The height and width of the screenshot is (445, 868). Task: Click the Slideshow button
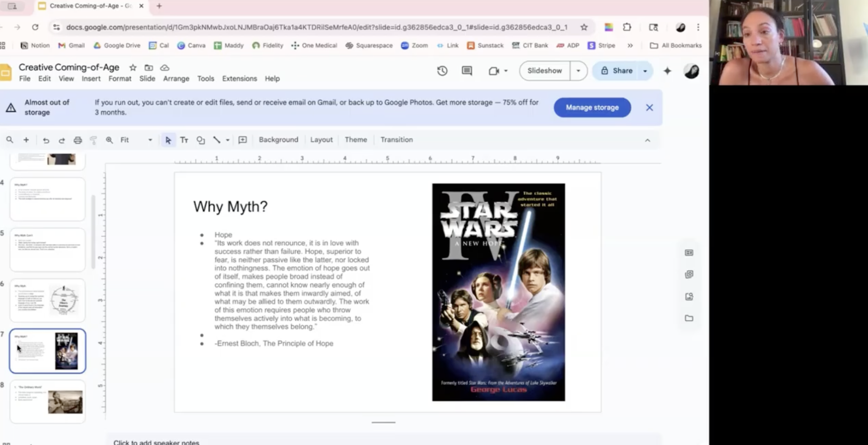544,71
